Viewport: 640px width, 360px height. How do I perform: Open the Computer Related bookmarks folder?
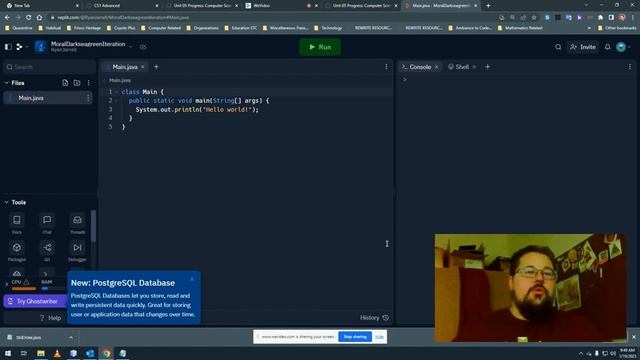pyautogui.click(x=161, y=28)
